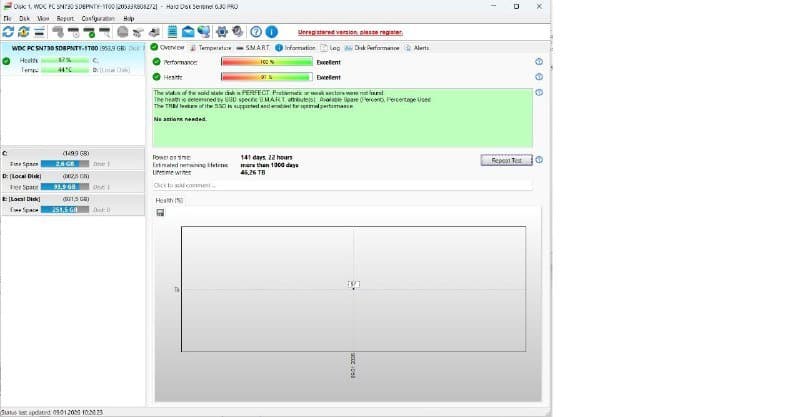800x417 pixels.
Task: Click the Refresh icon in the toolbar
Action: [9, 32]
